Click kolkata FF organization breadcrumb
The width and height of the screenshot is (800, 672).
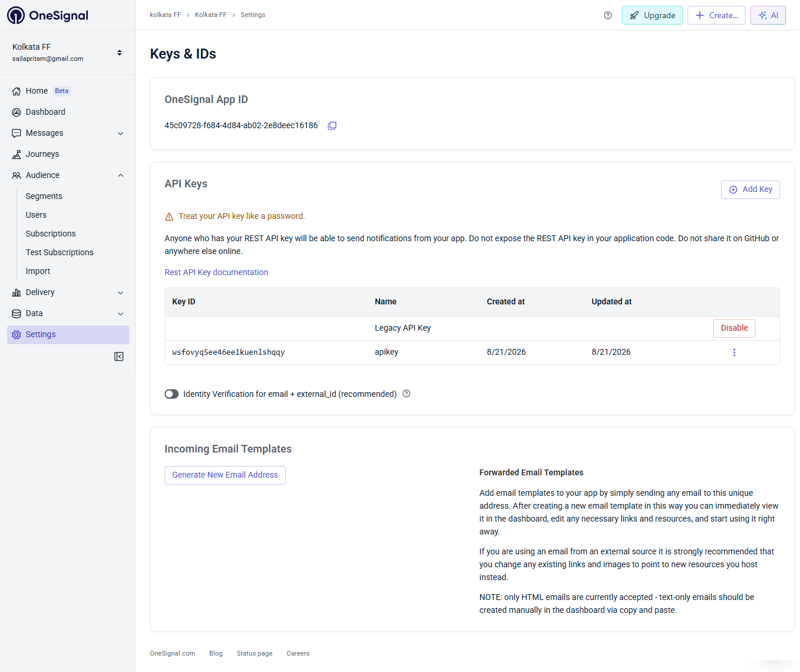[165, 15]
